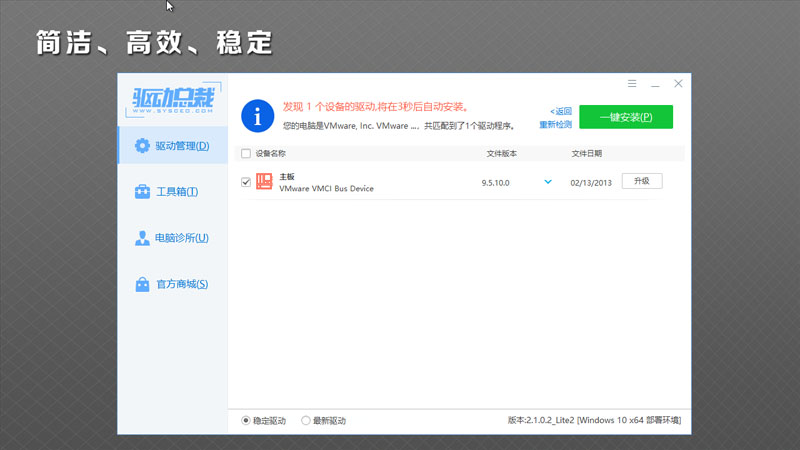Click the blue info circle icon
This screenshot has height=450, width=800.
[x=257, y=116]
